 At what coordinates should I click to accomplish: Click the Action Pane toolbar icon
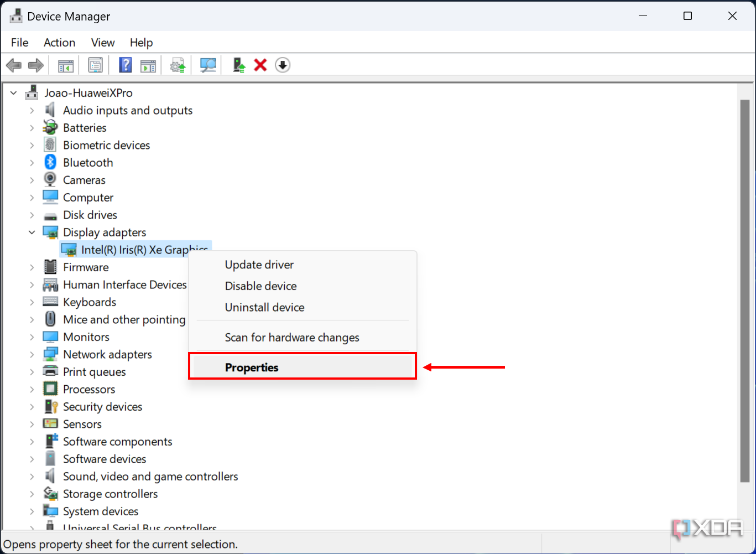(x=148, y=65)
